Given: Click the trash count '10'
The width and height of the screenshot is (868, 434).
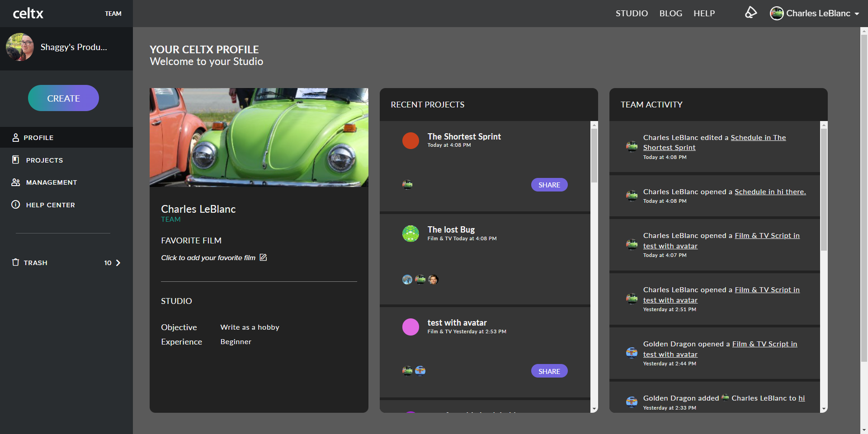Looking at the screenshot, I should (x=108, y=263).
